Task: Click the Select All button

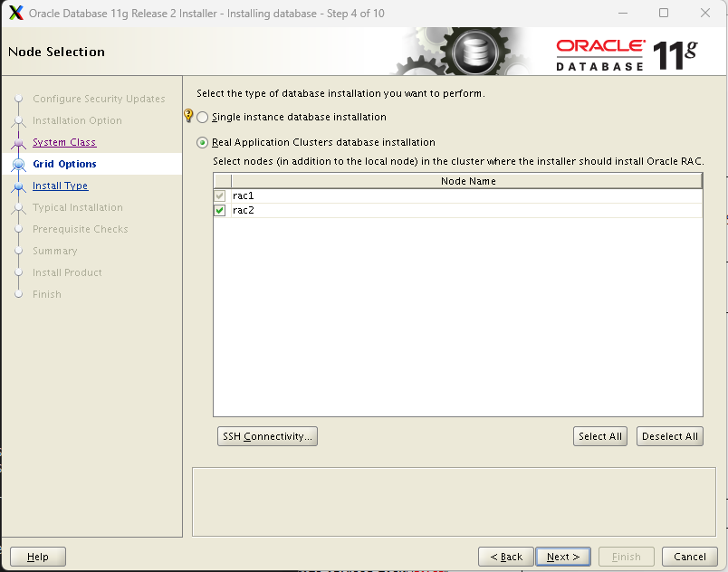Action: point(599,436)
